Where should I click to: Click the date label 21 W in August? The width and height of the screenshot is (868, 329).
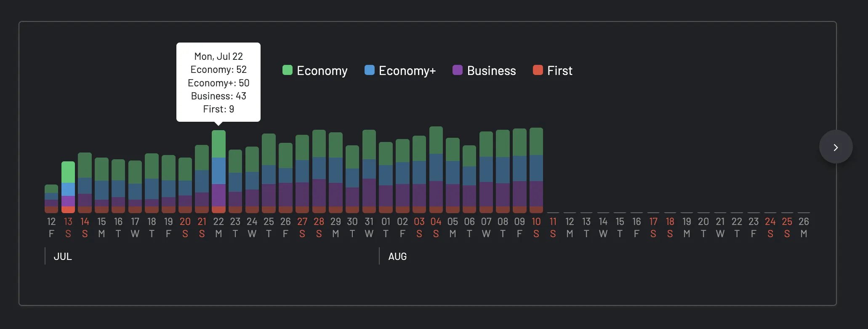click(720, 227)
